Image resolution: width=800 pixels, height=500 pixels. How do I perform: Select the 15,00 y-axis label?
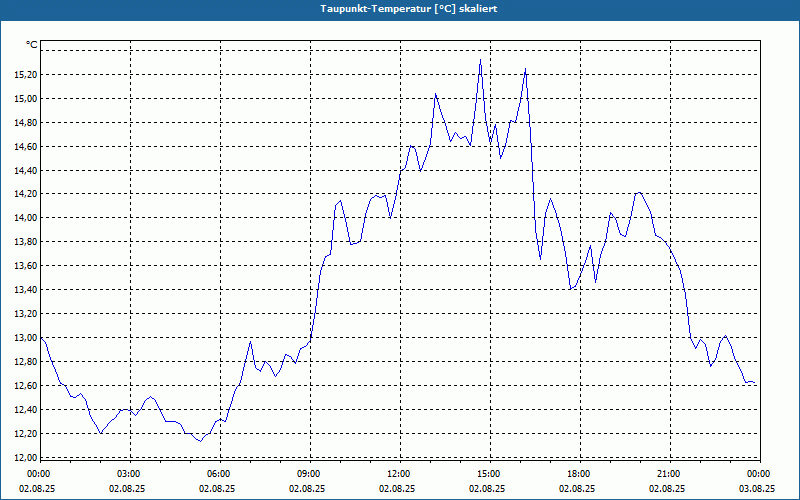point(26,99)
